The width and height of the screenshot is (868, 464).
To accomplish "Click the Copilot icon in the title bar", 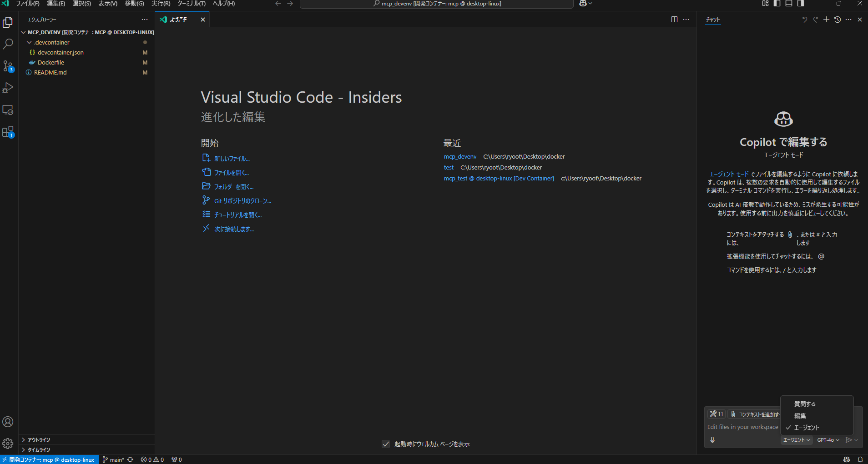I will click(x=583, y=4).
